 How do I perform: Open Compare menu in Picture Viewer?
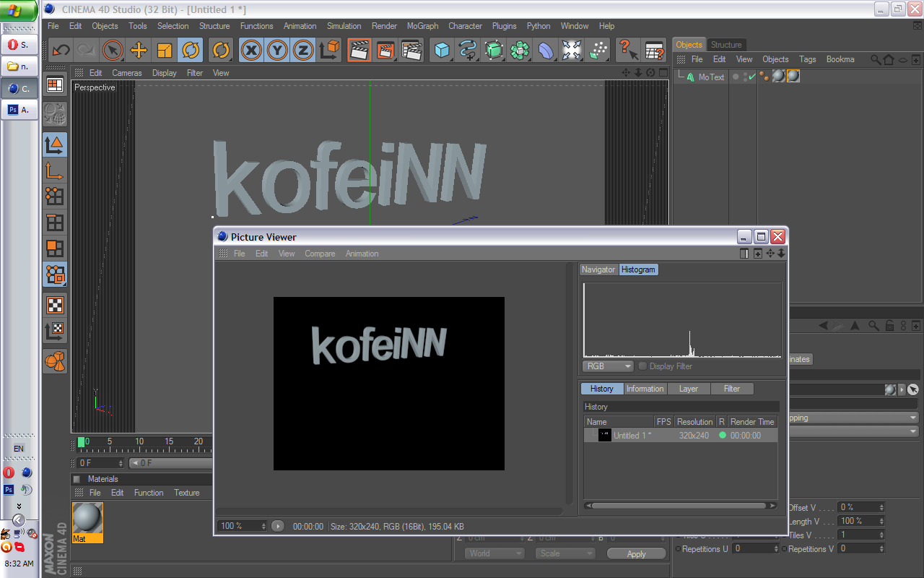click(x=320, y=254)
